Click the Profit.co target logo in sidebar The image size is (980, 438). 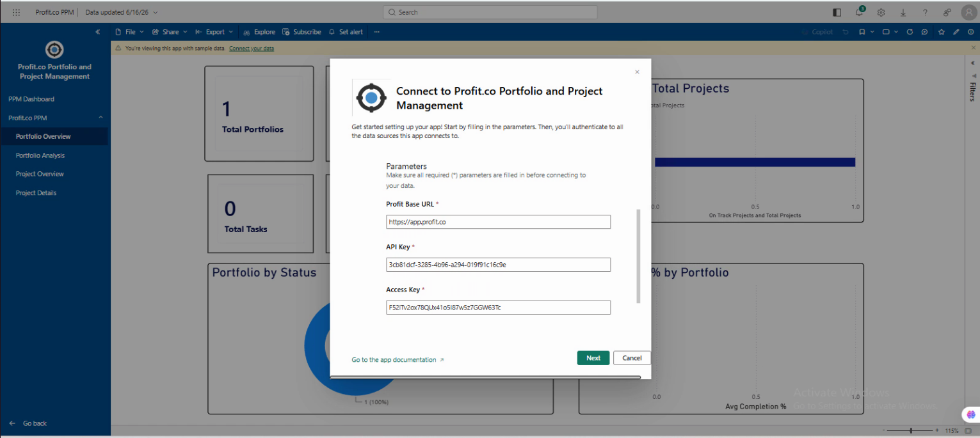click(54, 50)
